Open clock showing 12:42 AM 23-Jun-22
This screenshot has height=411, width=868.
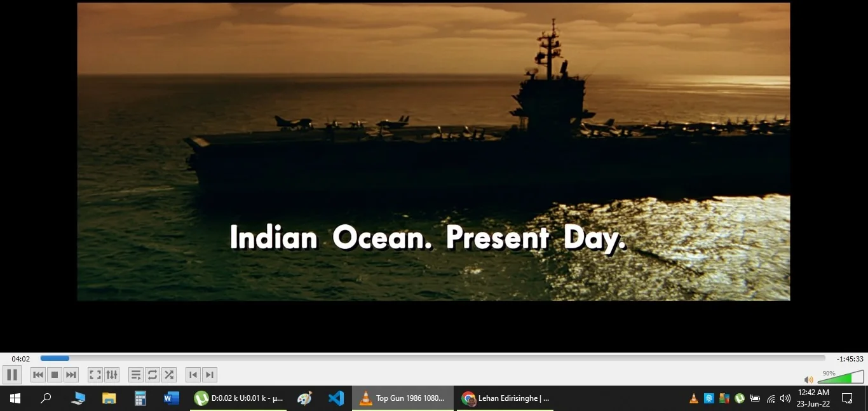[814, 398]
